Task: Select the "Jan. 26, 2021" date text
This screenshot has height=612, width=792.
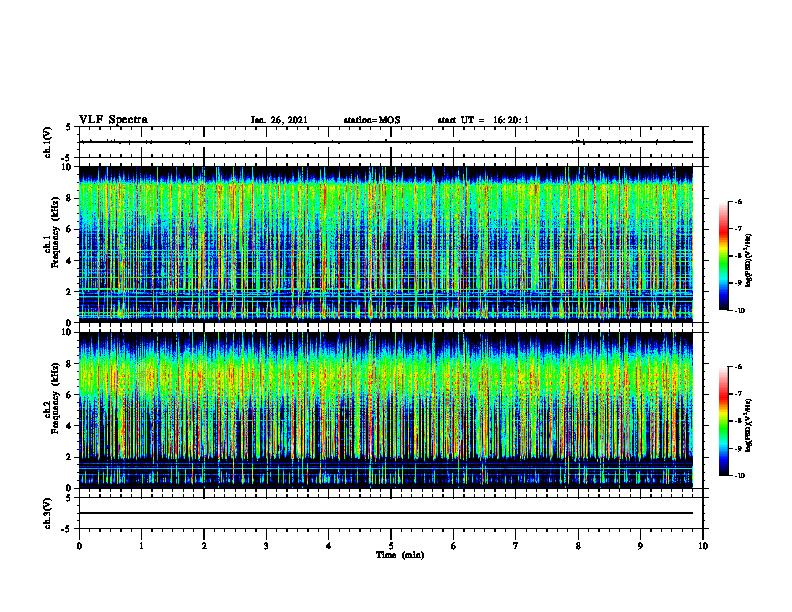Action: point(279,120)
